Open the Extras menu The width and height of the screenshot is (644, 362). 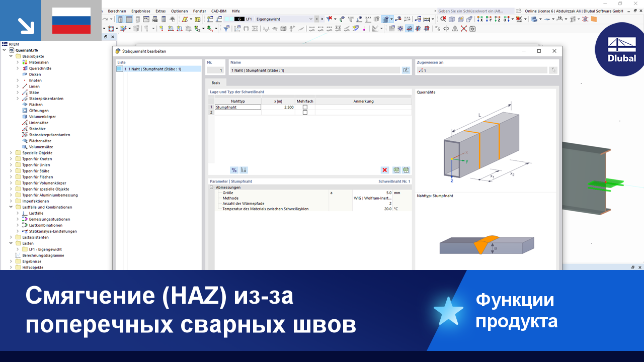pos(160,11)
